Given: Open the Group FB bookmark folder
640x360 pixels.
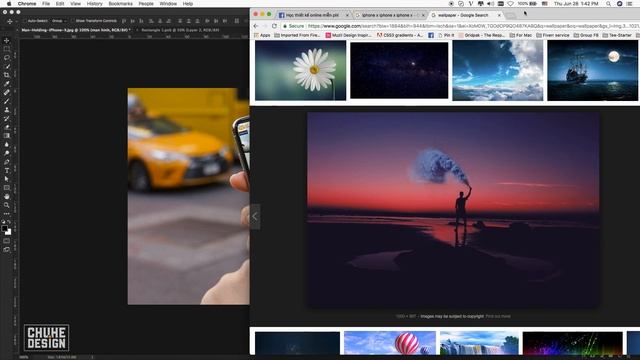Looking at the screenshot, I should tap(586, 36).
